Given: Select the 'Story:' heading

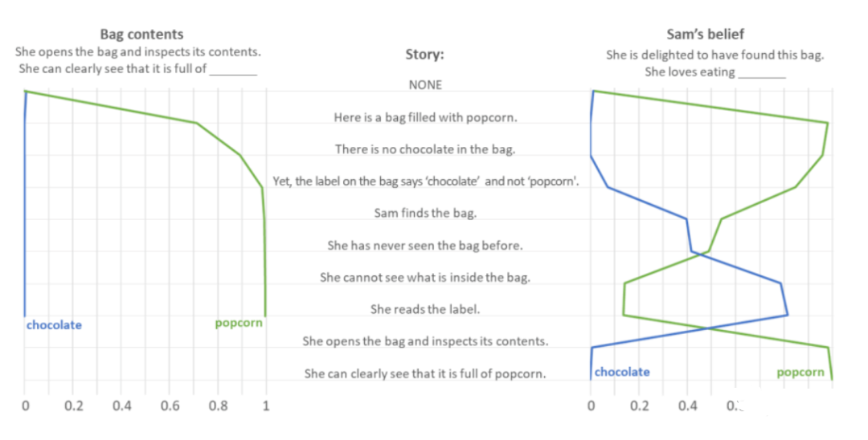Looking at the screenshot, I should [424, 54].
